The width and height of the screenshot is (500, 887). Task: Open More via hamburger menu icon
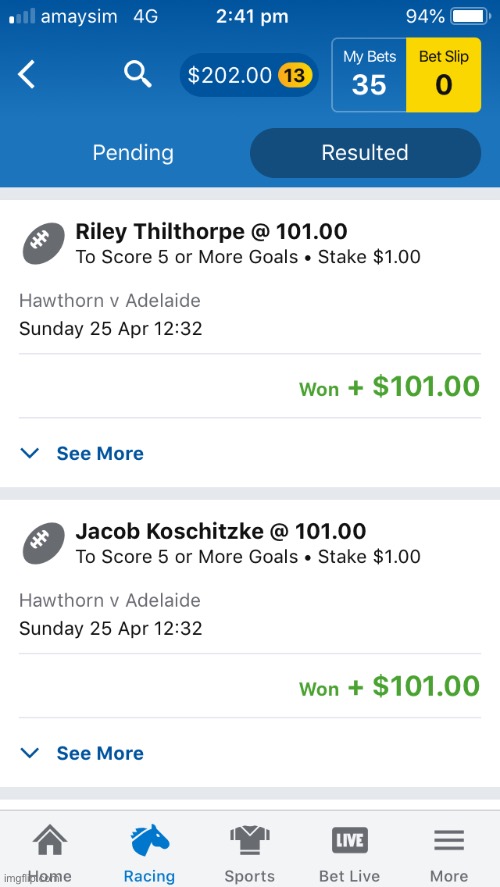point(449,840)
